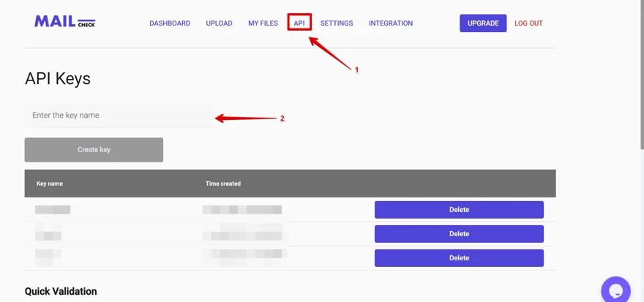Click the page vertical scrollbar

[x=642, y=74]
